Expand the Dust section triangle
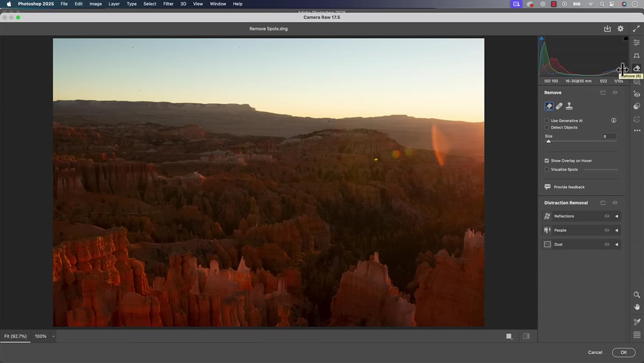 click(617, 244)
